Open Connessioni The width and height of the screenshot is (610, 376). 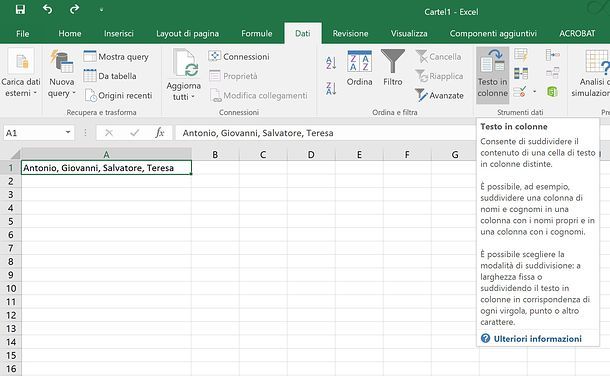click(238, 56)
